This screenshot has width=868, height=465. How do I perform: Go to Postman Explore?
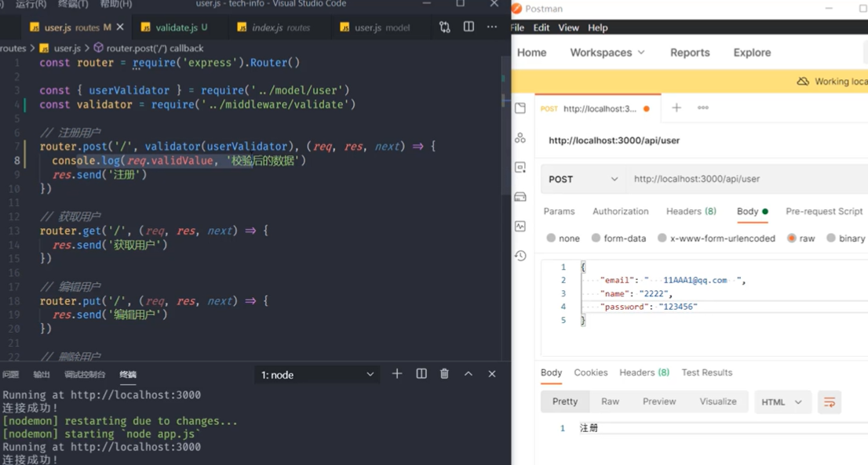[x=752, y=53]
